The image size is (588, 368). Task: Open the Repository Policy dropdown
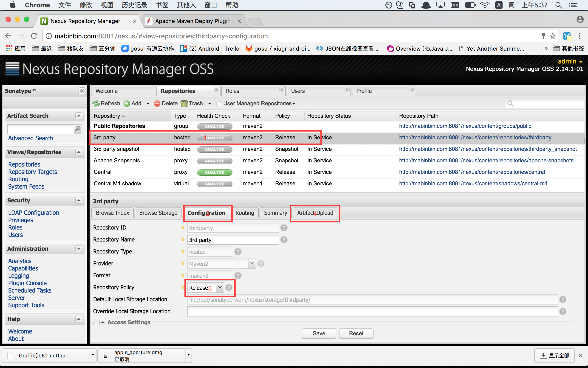(220, 287)
